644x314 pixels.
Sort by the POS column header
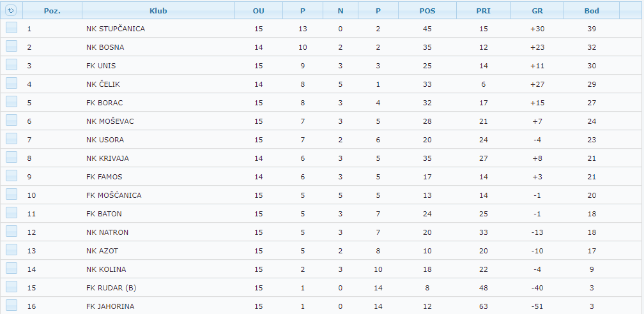(x=427, y=10)
